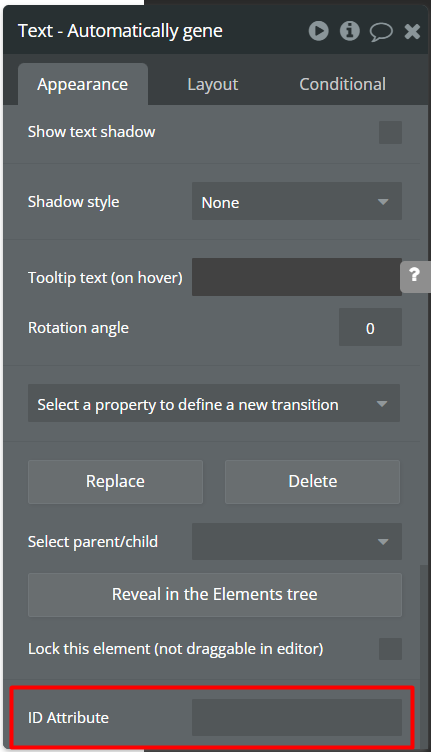Screen dimensions: 431x752
Task: Expand the new transition property dropdown
Action: (214, 403)
